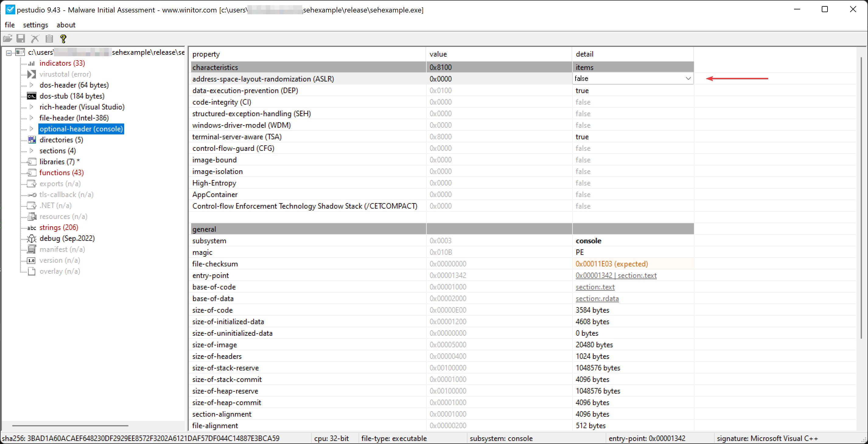Open the file menu
Viewport: 868px width, 444px height.
[x=9, y=25]
